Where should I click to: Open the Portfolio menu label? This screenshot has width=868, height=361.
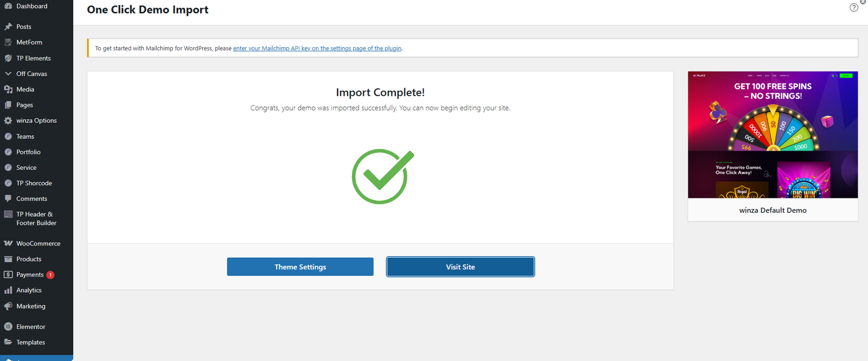[x=29, y=152]
